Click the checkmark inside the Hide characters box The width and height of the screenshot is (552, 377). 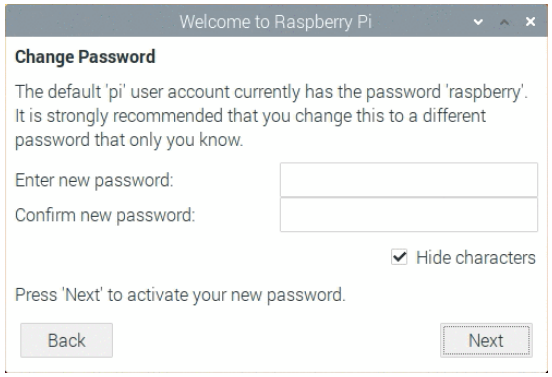[x=399, y=257]
